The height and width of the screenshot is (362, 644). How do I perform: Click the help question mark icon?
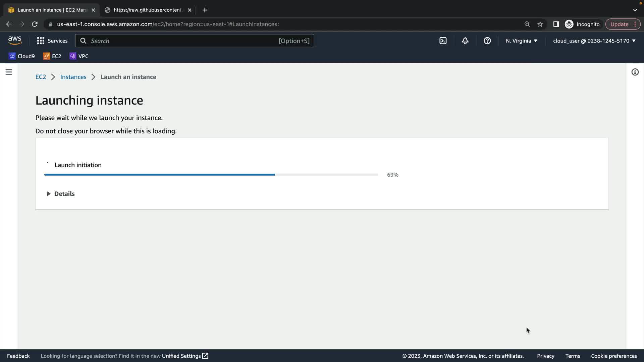tap(487, 41)
